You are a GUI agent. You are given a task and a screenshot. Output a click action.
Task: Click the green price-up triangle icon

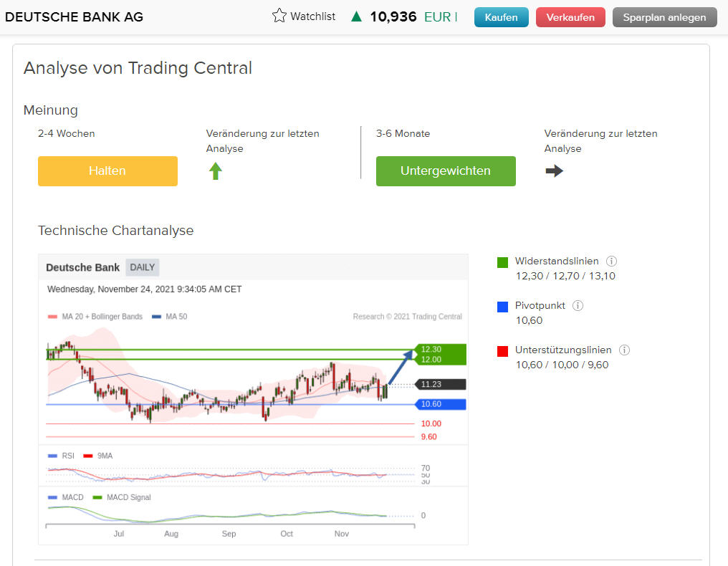(357, 17)
